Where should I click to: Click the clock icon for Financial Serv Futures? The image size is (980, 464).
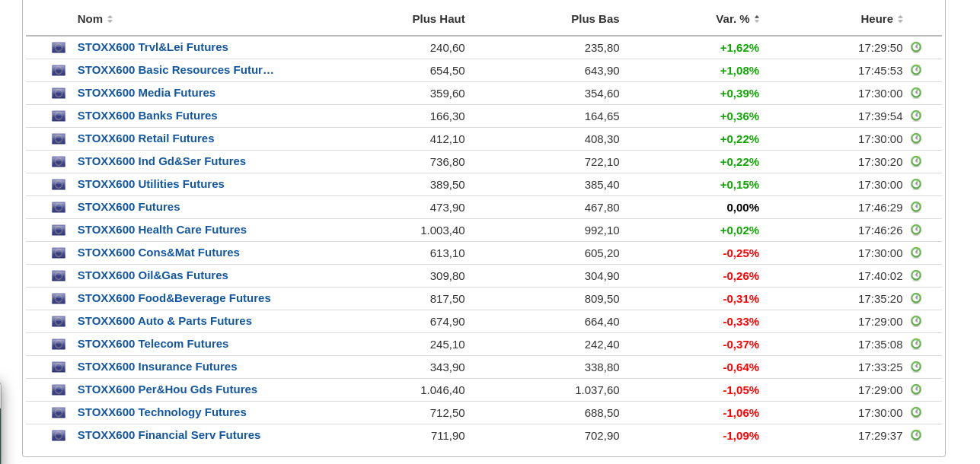(916, 435)
